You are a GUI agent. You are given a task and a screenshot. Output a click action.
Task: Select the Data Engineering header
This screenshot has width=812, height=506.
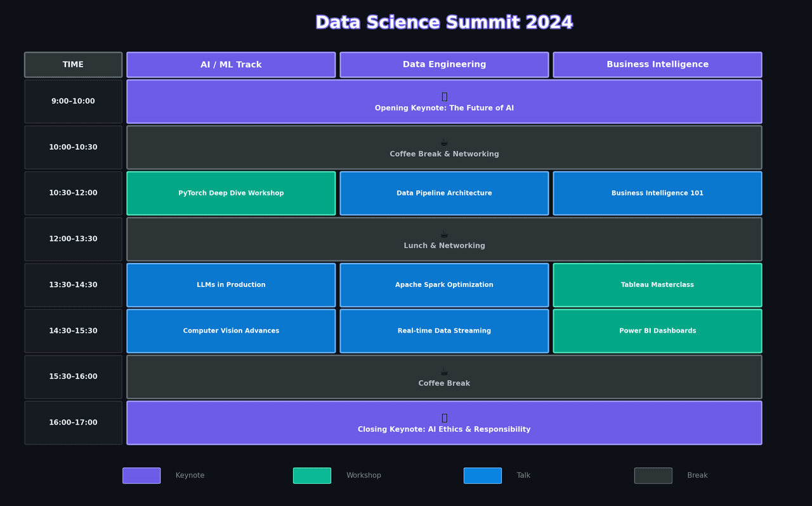[444, 64]
